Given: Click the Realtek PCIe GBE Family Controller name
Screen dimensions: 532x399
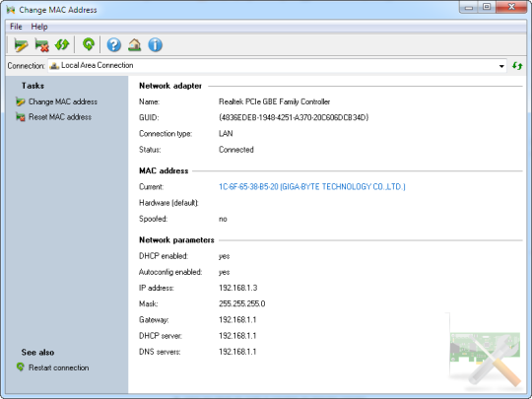Looking at the screenshot, I should [x=274, y=101].
